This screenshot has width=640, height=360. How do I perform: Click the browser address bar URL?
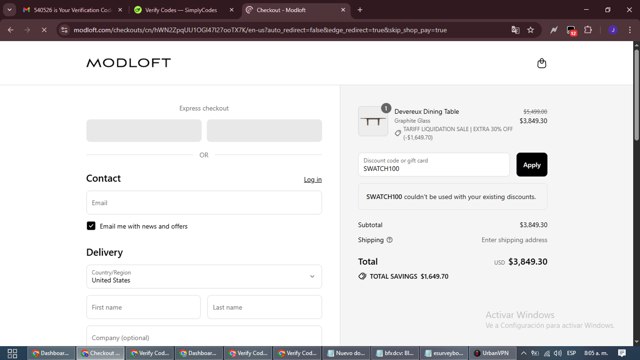click(x=260, y=30)
